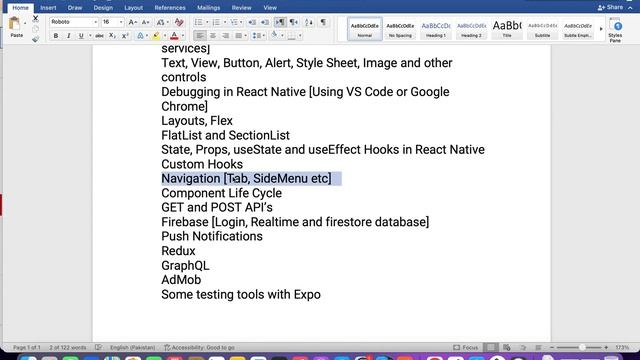Open the Draw tab
Viewport: 640px width, 360px height.
[x=75, y=8]
